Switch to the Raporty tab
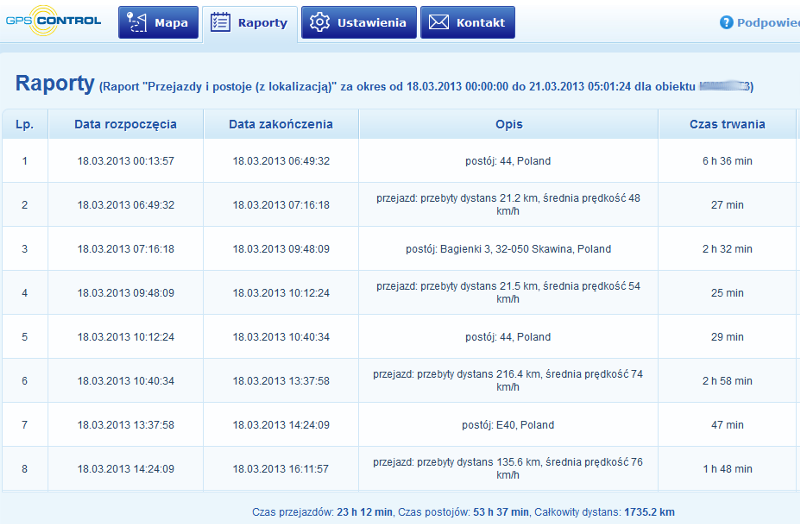Screen dimensions: 800x530 click(x=250, y=23)
